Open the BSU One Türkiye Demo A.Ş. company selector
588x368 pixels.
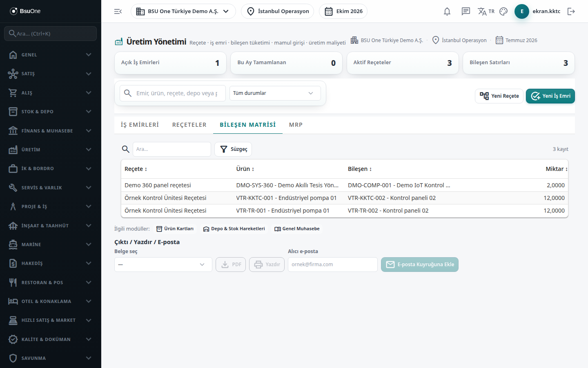(183, 11)
